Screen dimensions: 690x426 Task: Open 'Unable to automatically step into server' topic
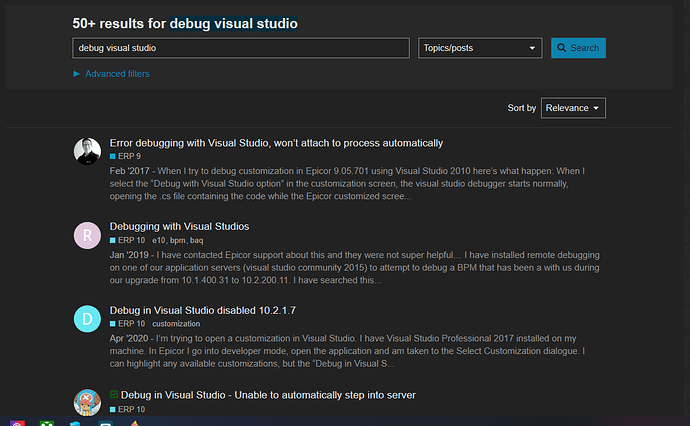268,395
